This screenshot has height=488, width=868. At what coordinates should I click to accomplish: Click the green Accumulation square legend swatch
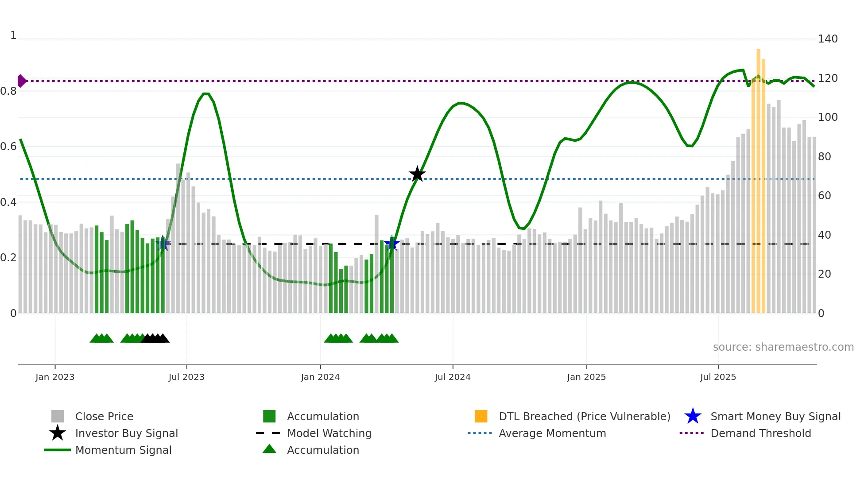[269, 416]
